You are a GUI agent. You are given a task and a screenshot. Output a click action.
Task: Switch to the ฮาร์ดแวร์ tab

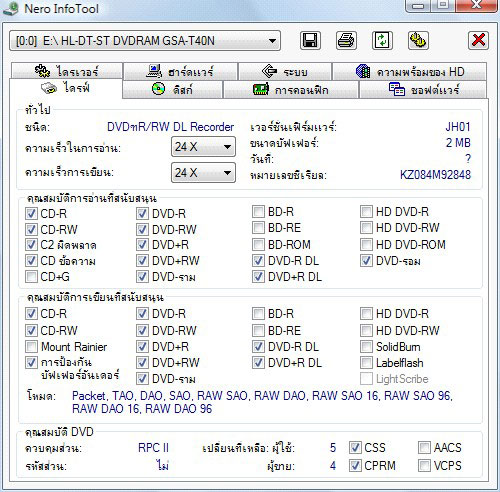point(180,71)
